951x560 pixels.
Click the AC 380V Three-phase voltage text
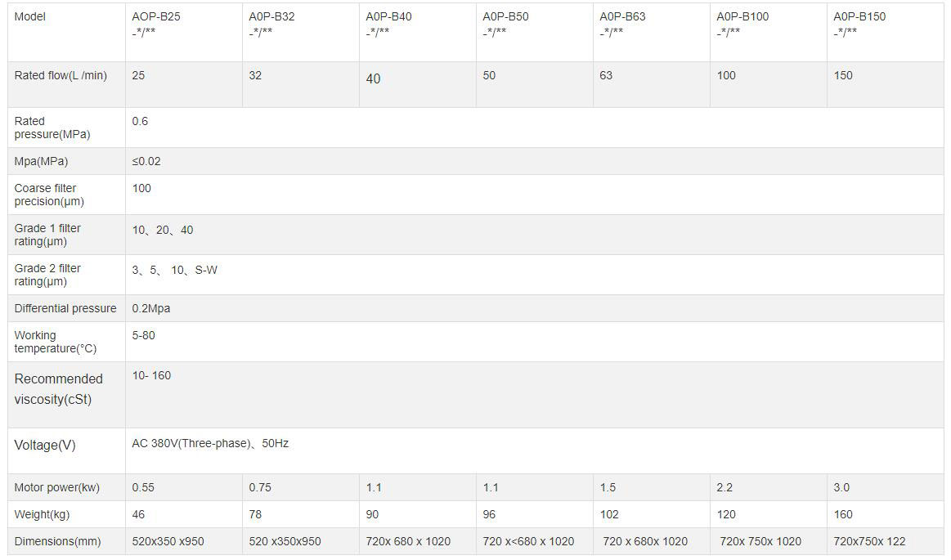pos(209,443)
